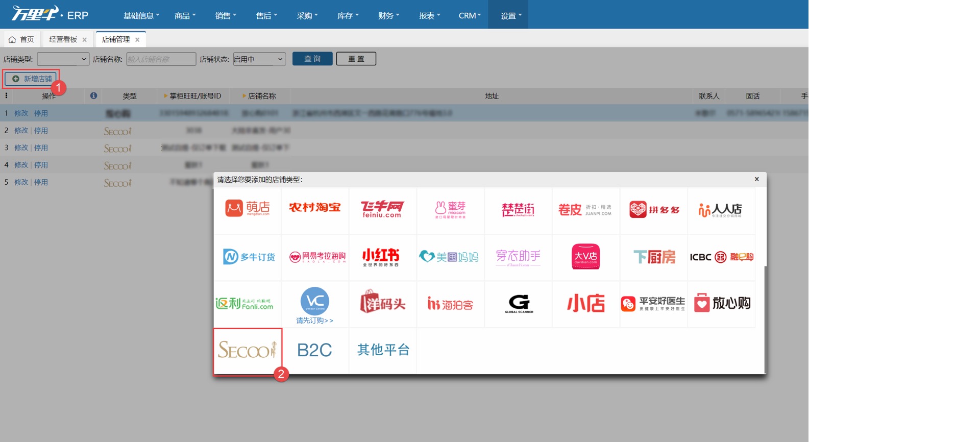Screen dimensions: 980x442
Task: Click 修改 in row 2
Action: 21,130
